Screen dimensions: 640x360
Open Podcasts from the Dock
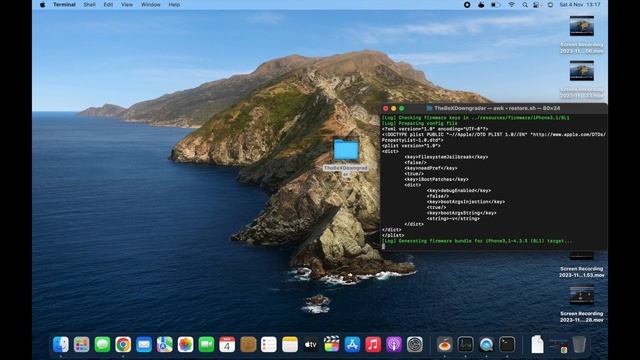[x=394, y=344]
